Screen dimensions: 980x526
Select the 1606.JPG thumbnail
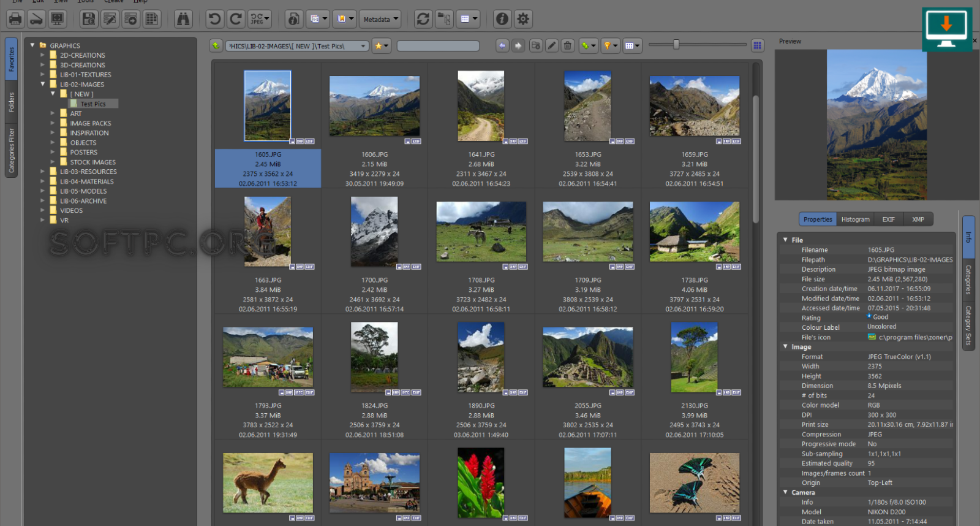(374, 106)
